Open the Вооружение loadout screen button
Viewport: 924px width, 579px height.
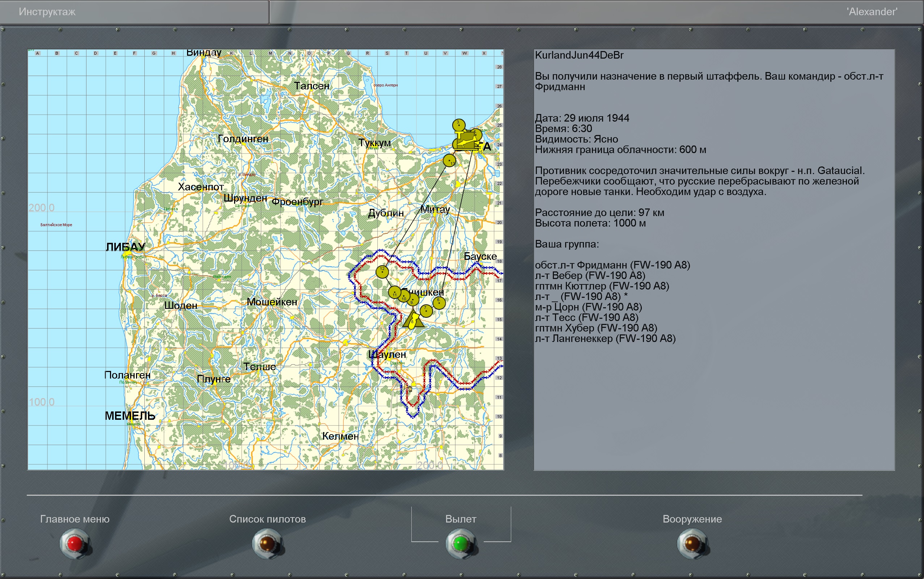tap(692, 543)
